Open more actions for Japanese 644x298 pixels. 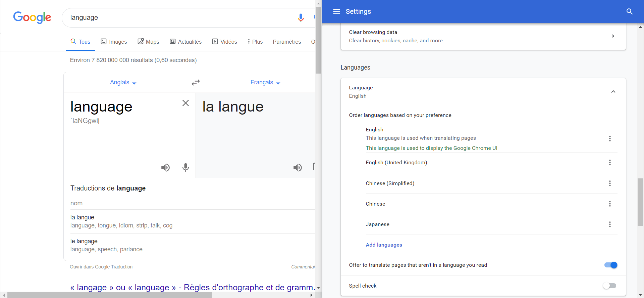(x=610, y=224)
